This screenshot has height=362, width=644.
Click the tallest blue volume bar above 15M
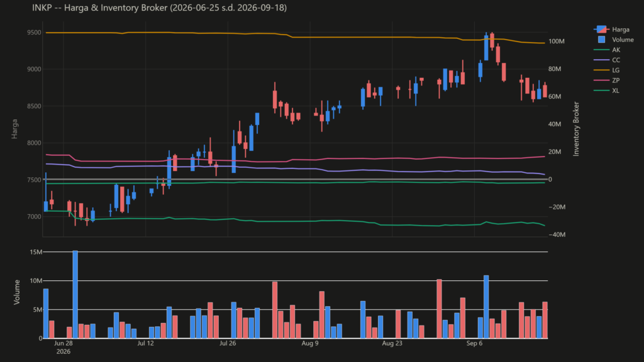(x=75, y=294)
